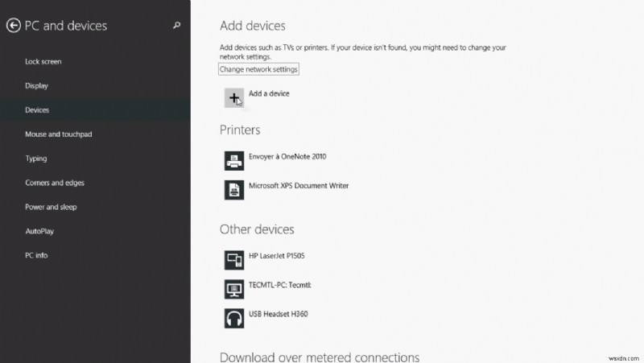
Task: Click the HP LaserJet P1505 device icon
Action: (x=234, y=260)
